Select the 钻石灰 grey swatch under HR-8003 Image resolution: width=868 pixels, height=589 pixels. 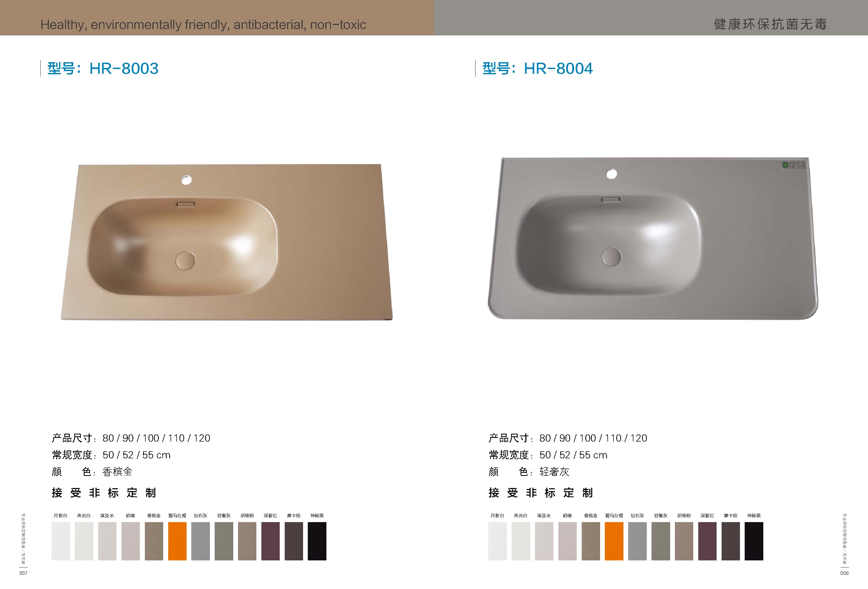click(200, 541)
